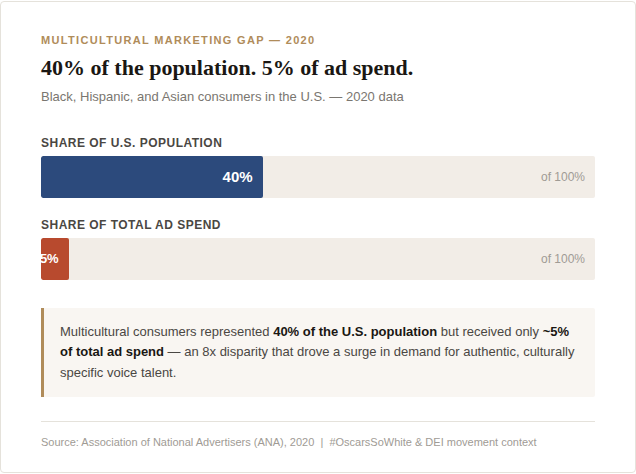Click 'of 100%' text in ad spend bar
The image size is (636, 474).
(563, 259)
